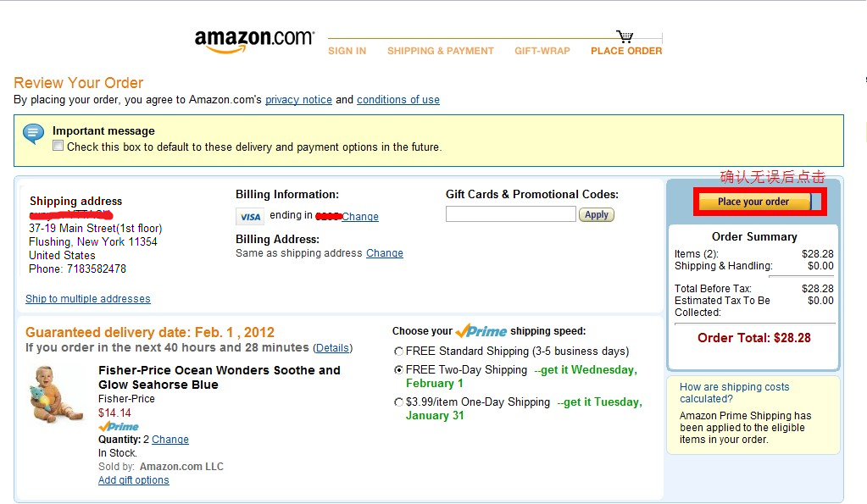
Task: Click the Prime logo under product price
Action: (119, 427)
